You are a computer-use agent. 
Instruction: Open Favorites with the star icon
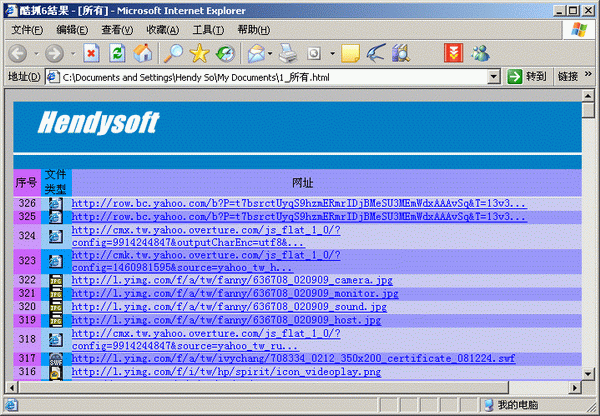point(199,53)
